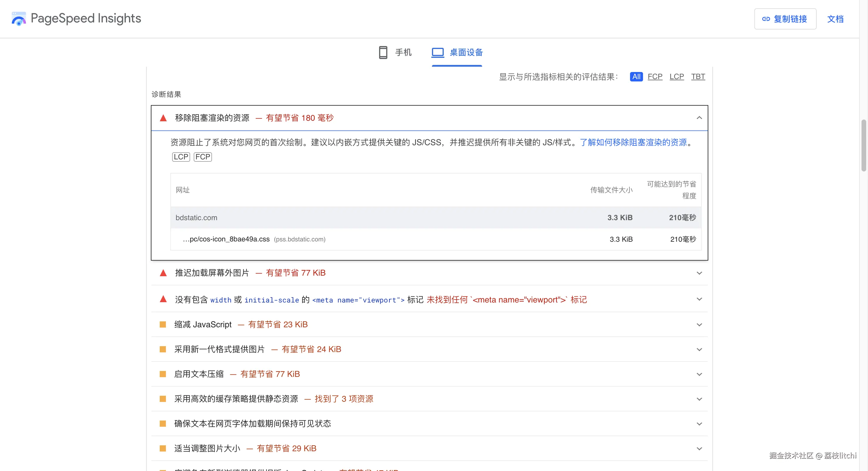Filter audits by TBT metric
Screen dimensions: 868x471
click(x=698, y=77)
